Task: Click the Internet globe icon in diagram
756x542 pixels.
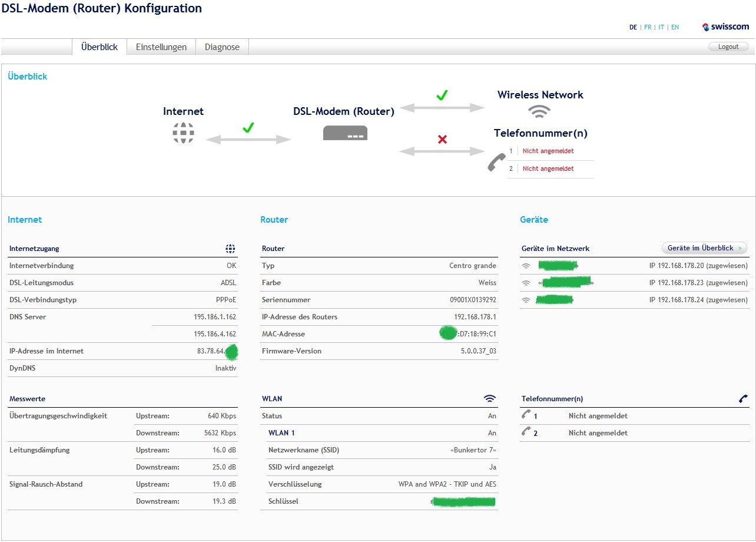Action: click(183, 133)
